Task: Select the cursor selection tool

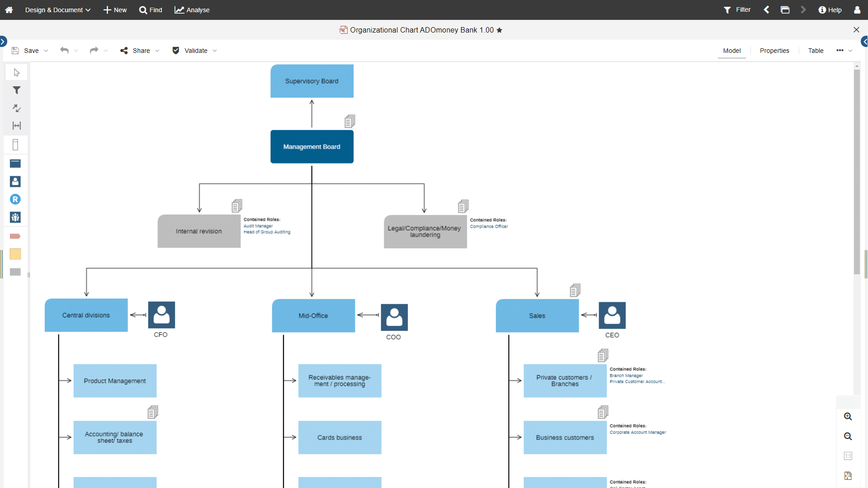Action: 16,72
